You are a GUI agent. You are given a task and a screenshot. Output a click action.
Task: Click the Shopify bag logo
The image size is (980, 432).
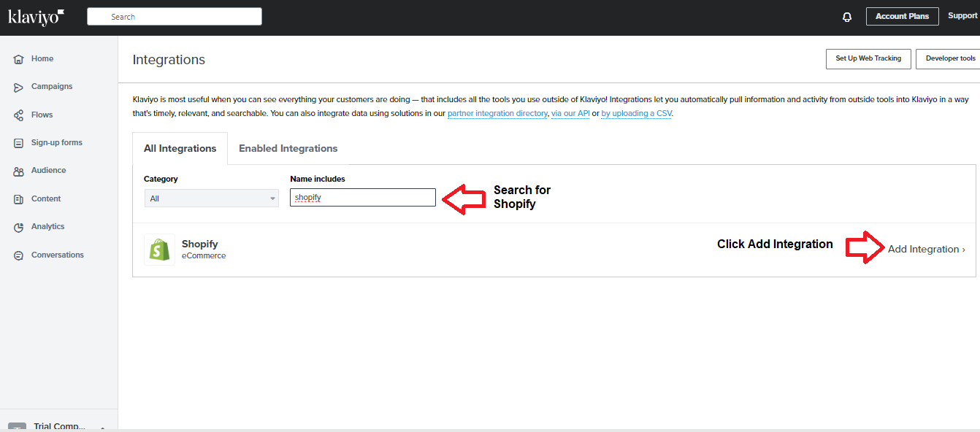159,250
